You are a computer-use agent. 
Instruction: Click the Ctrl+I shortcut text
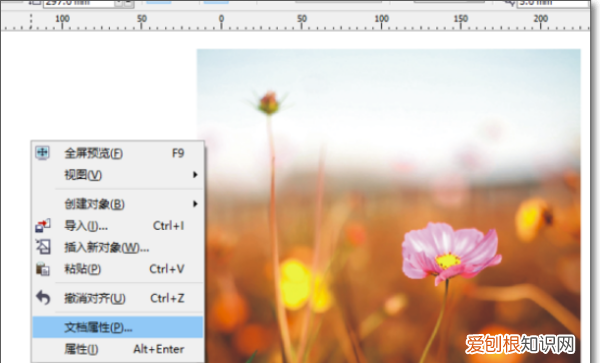(x=168, y=226)
